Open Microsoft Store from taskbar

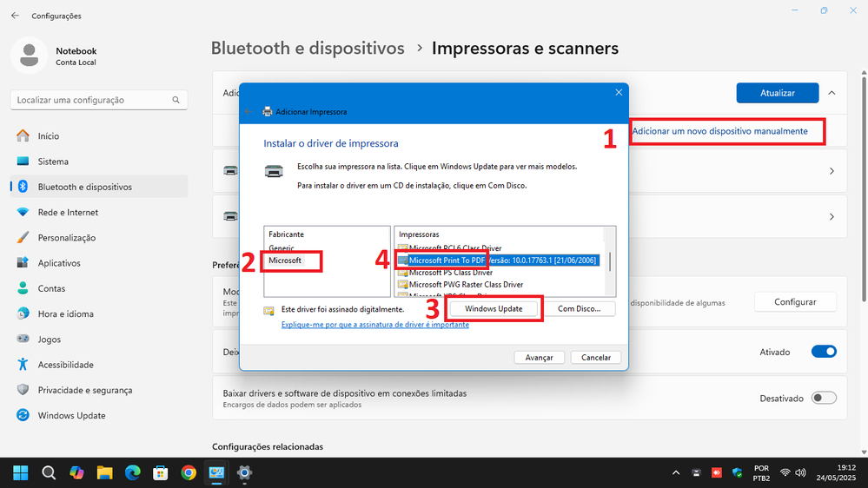pyautogui.click(x=161, y=473)
